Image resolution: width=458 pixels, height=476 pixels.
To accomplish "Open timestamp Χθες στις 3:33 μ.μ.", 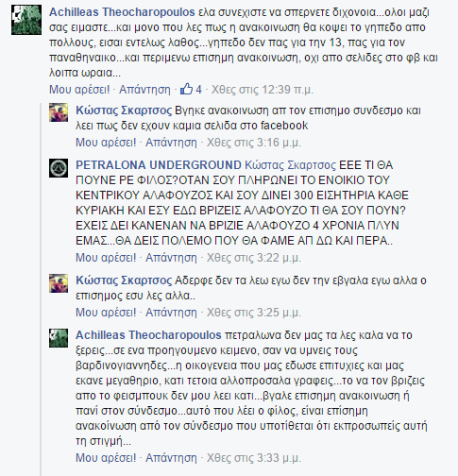I will coord(254,458).
